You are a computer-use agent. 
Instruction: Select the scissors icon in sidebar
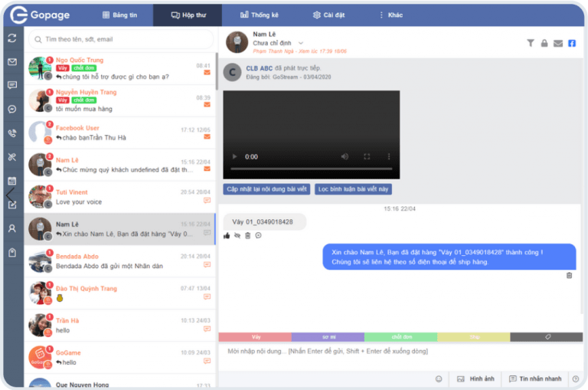coord(12,157)
